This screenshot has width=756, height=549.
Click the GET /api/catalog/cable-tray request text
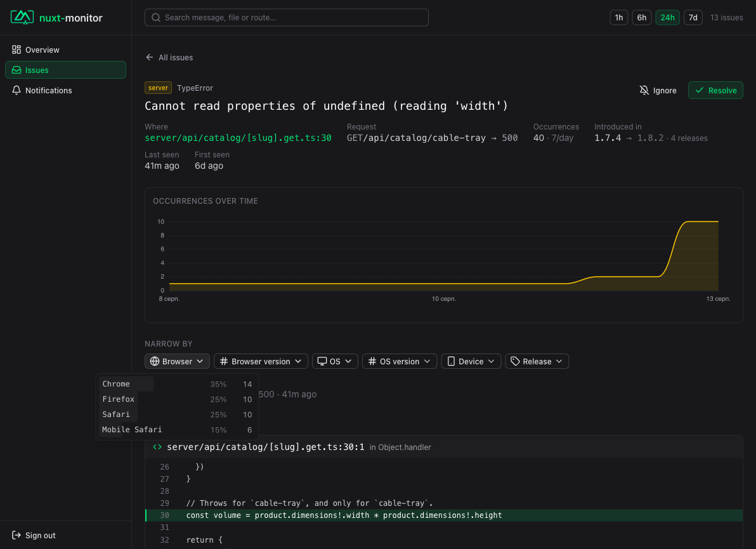(x=416, y=138)
